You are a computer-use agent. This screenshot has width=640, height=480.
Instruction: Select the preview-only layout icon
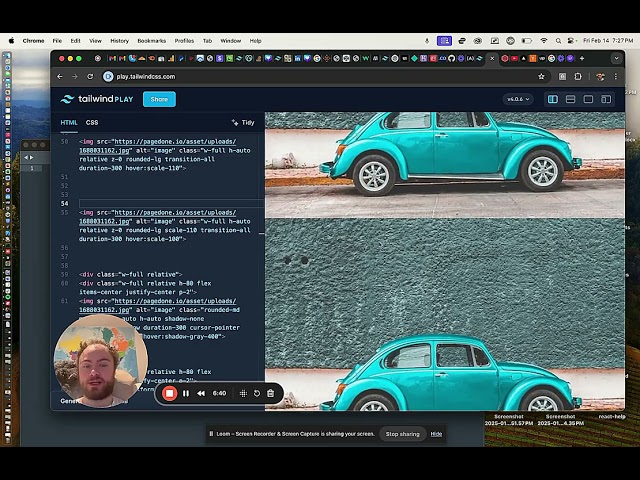tap(588, 99)
